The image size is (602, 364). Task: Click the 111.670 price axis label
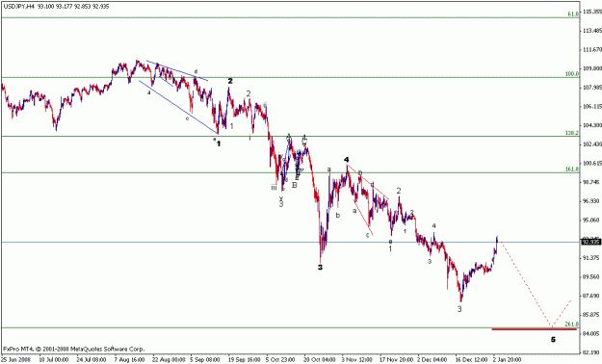592,49
